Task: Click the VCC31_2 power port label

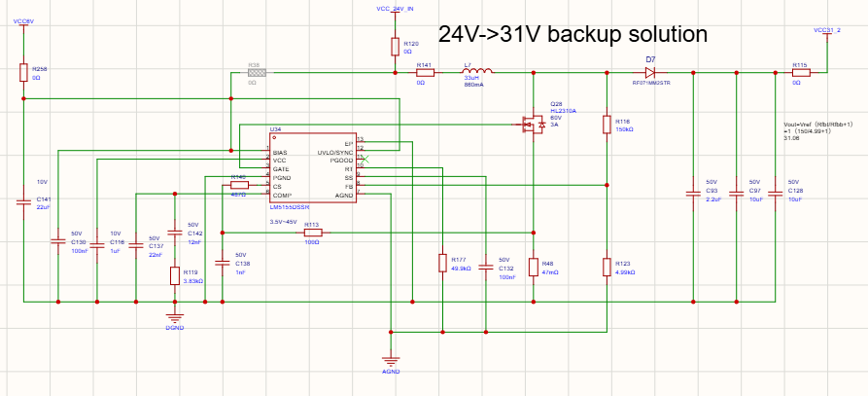Action: (827, 30)
